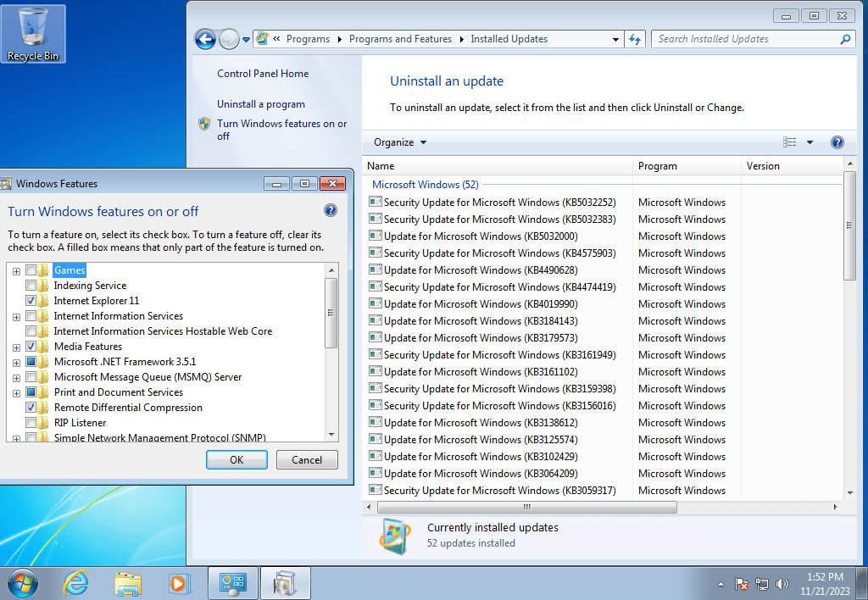Open Action Center flag tray icon
This screenshot has width=868, height=600.
[742, 584]
